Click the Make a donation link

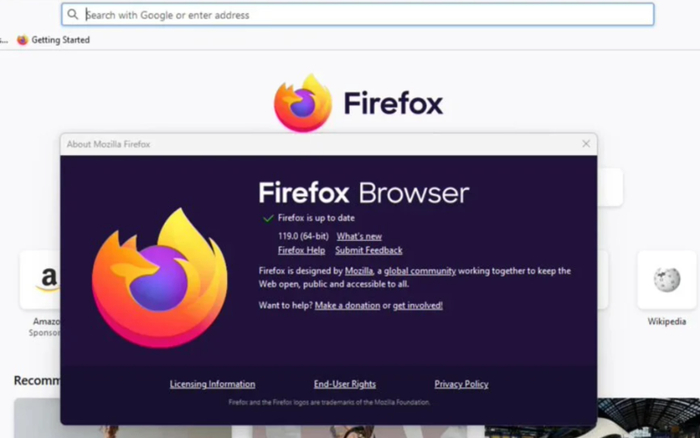[x=347, y=305]
